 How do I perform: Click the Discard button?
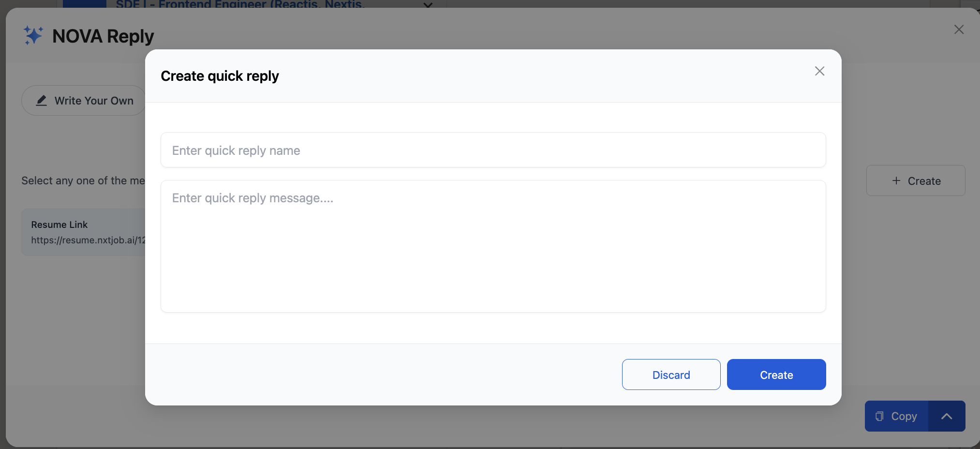pos(671,374)
